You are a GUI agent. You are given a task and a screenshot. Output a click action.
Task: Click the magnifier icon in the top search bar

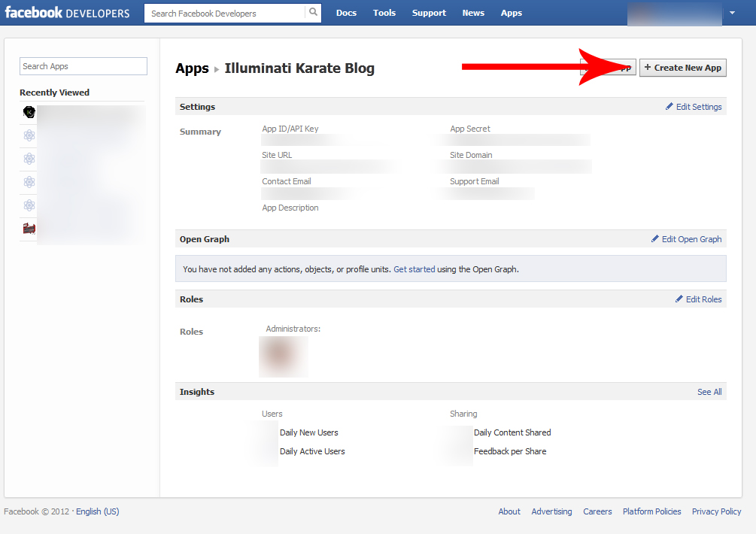313,13
